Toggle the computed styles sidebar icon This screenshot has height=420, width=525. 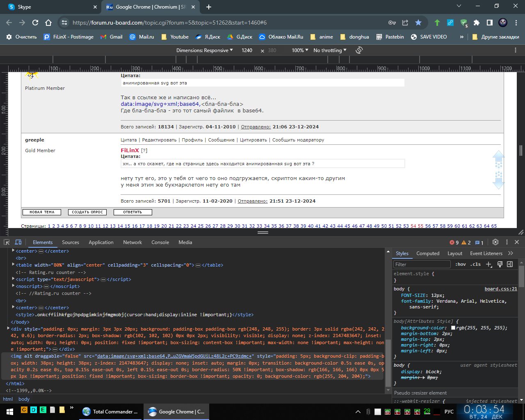click(510, 264)
